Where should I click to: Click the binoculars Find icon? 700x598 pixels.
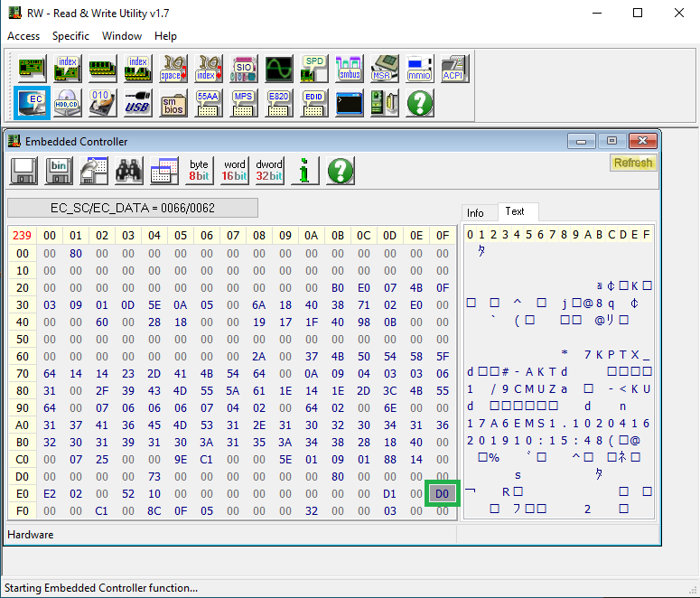pos(128,171)
